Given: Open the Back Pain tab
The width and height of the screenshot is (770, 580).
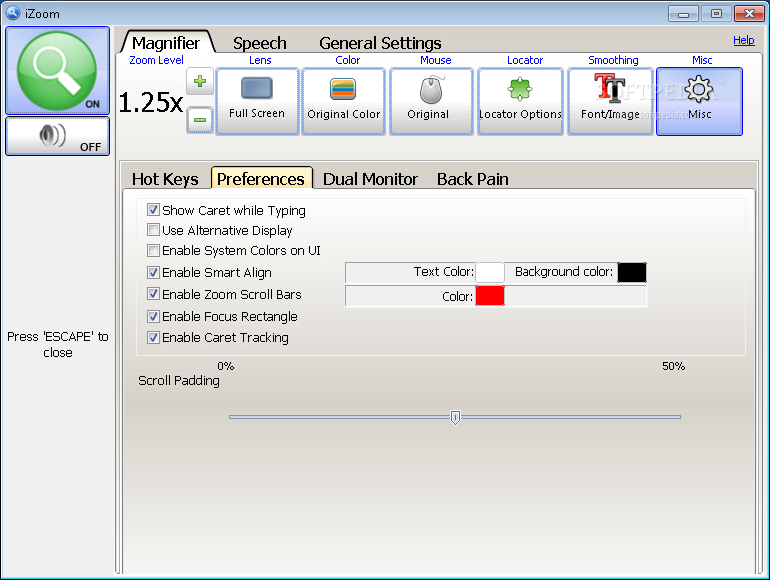Looking at the screenshot, I should (473, 179).
